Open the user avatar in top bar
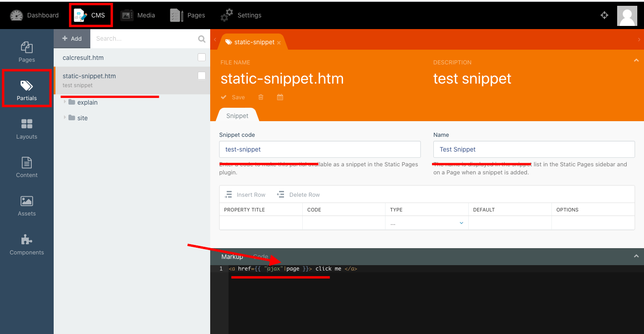 [x=627, y=16]
